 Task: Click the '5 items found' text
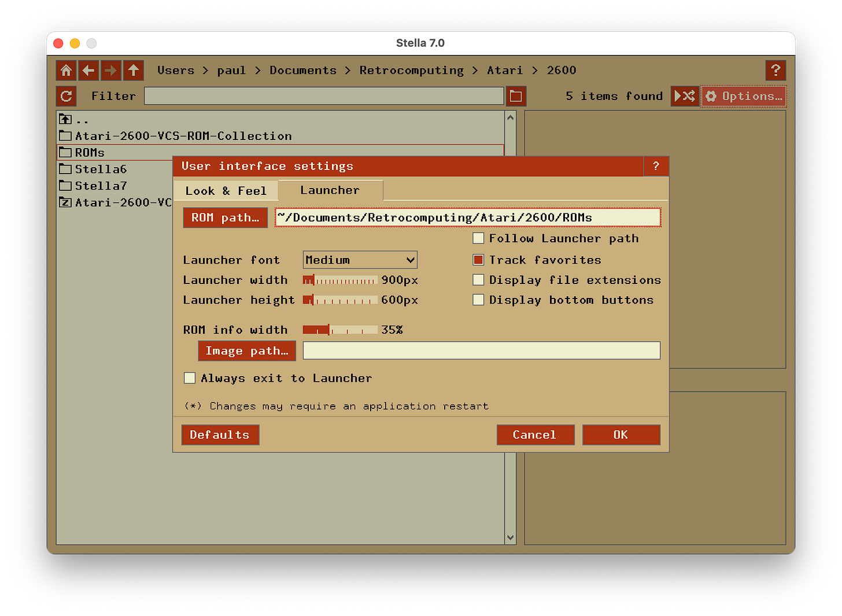(614, 96)
